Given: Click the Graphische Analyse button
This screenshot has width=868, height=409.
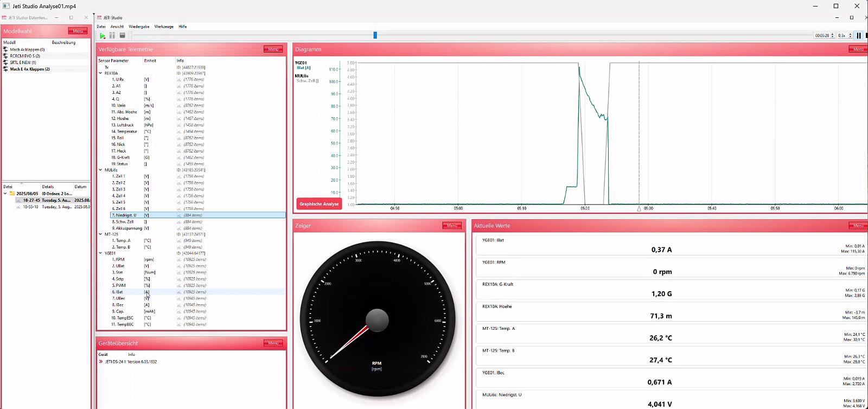Looking at the screenshot, I should (x=319, y=204).
